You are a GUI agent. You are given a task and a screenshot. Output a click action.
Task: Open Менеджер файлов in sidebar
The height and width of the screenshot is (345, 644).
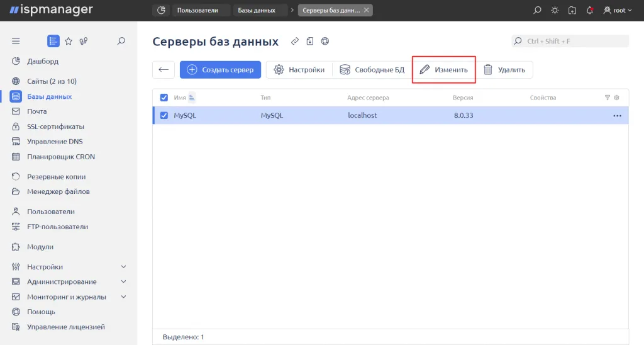point(58,191)
